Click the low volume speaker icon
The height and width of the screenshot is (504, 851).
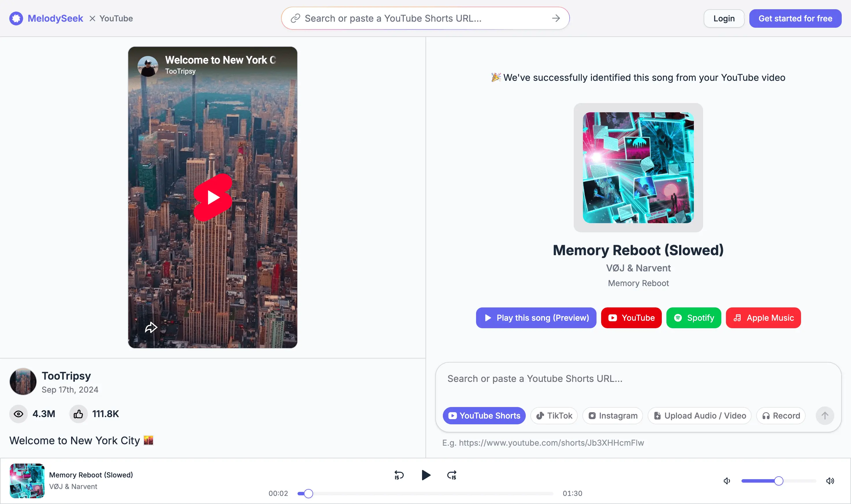pos(726,481)
